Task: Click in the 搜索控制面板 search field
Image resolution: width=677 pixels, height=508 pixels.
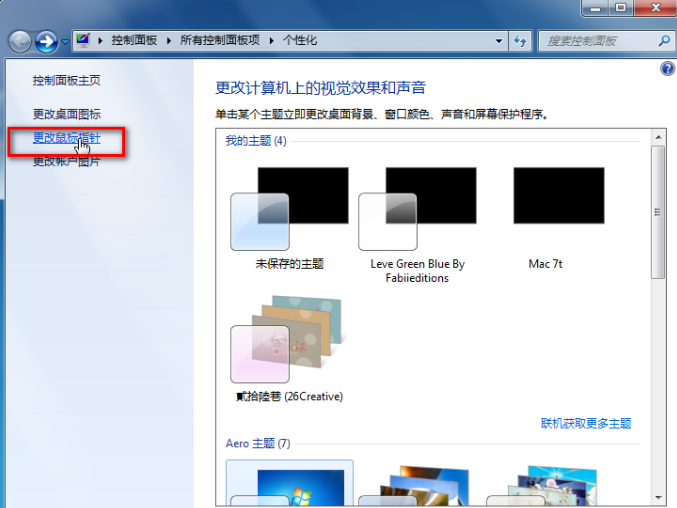Action: (x=596, y=41)
